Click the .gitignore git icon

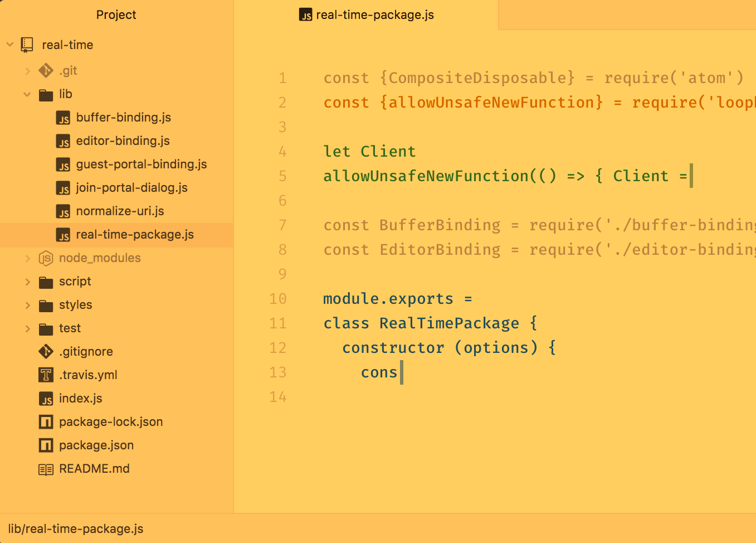click(x=46, y=352)
